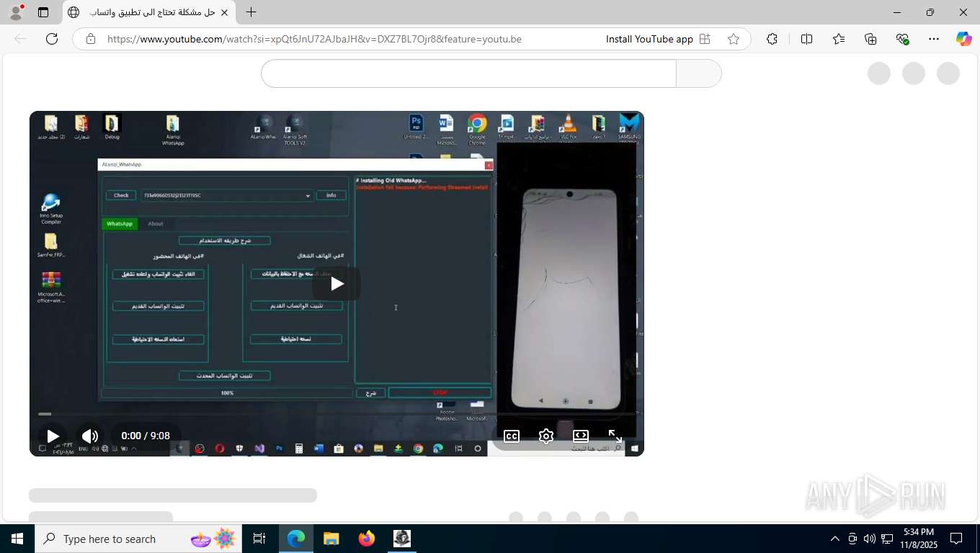Open File Explorer from the taskbar
Screen dimensions: 980x553
tap(331, 539)
